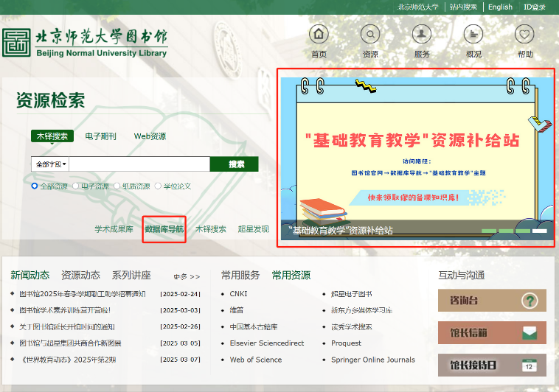This screenshot has height=392, width=559.
Task: Switch to the 木铎搜索 search tab
Action: (52, 136)
